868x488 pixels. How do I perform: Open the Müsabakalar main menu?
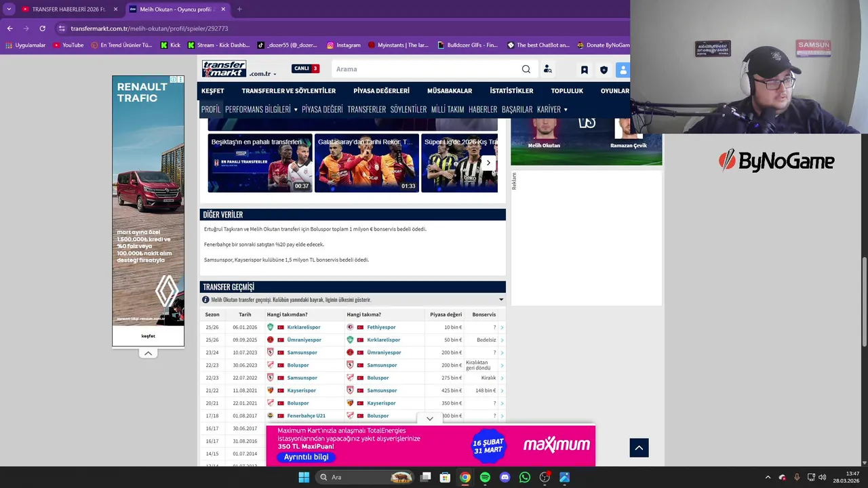450,91
